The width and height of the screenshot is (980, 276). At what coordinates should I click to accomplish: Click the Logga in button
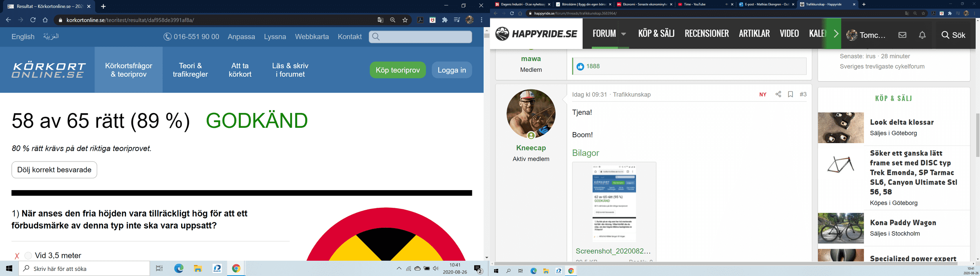point(452,70)
